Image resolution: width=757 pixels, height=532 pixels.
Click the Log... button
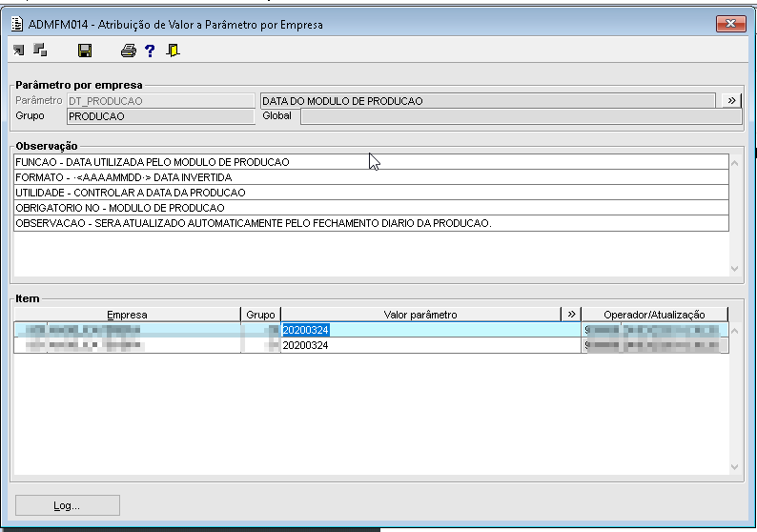pyautogui.click(x=68, y=505)
